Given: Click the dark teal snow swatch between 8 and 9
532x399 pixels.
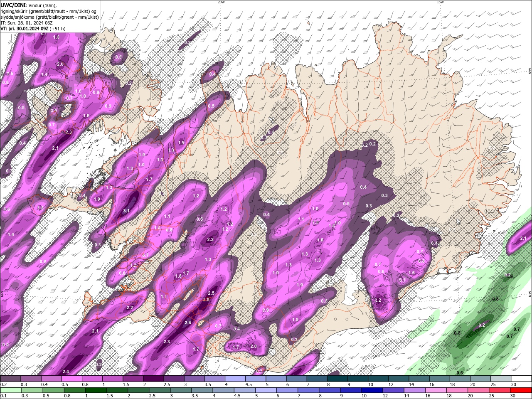Looking at the screenshot, I should pos(338,378).
